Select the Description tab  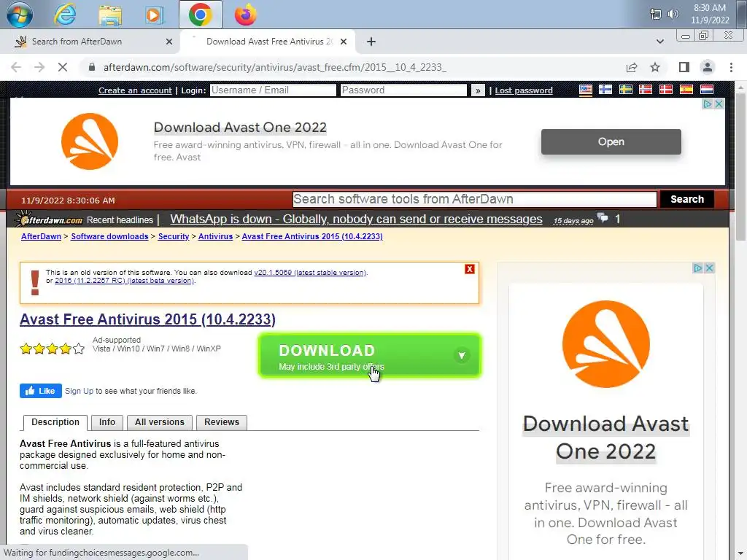(55, 422)
